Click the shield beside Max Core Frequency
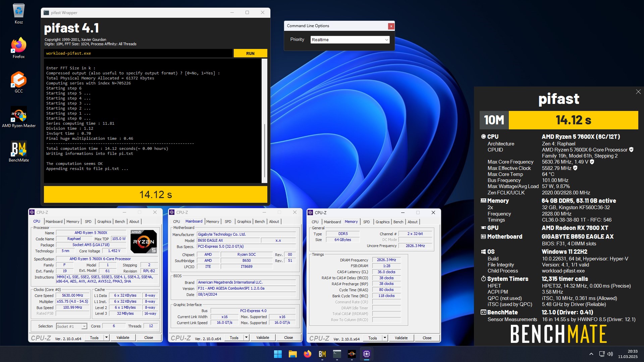Viewport: 644px width, 362px height. coord(592,162)
